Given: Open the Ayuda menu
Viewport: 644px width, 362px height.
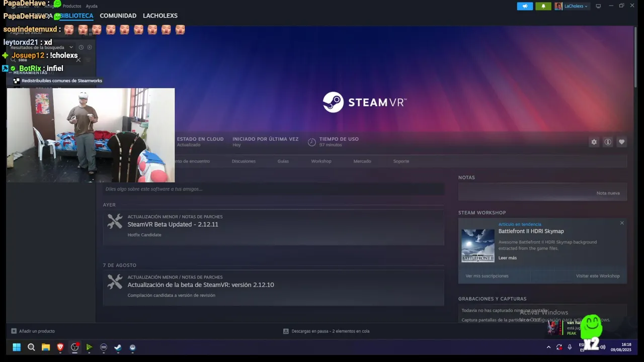Looking at the screenshot, I should click(92, 6).
